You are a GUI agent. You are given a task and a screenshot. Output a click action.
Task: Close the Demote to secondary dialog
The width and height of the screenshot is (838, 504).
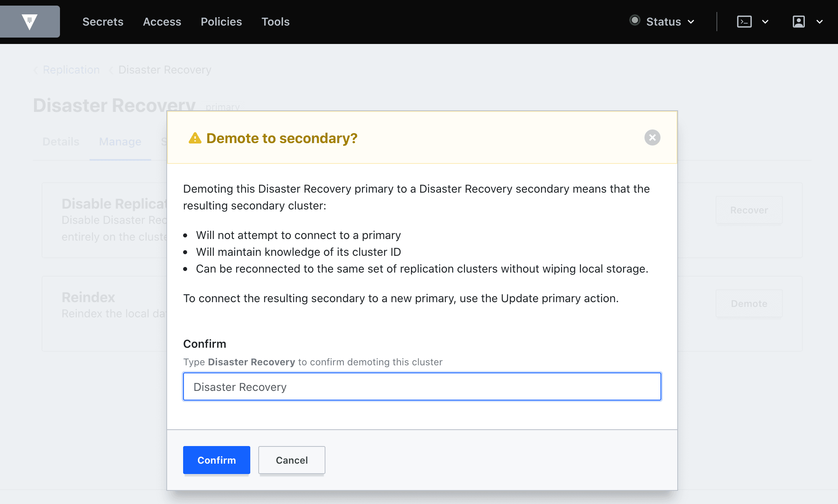click(x=652, y=137)
